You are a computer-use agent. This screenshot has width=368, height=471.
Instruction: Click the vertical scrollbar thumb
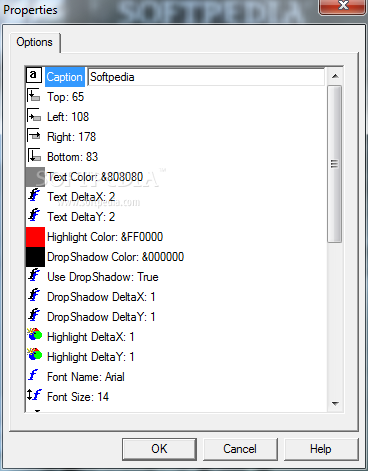click(x=334, y=164)
